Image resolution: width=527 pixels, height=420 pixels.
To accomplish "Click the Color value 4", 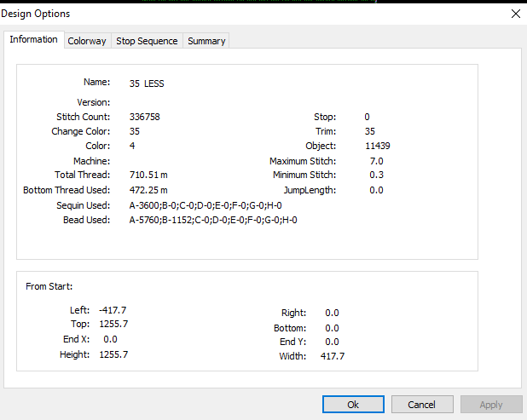I will click(132, 146).
